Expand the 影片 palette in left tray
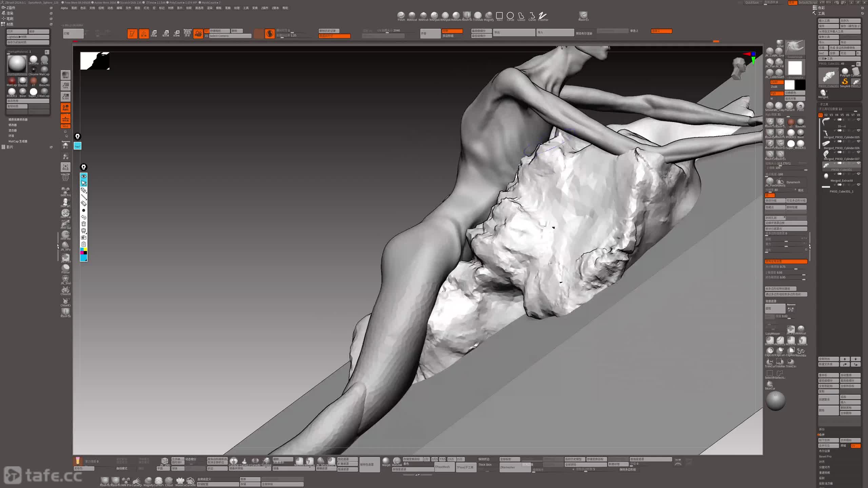The image size is (868, 488). pos(10,147)
